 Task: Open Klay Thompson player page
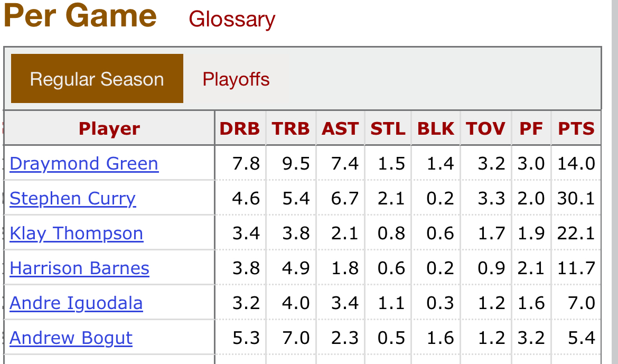click(76, 234)
